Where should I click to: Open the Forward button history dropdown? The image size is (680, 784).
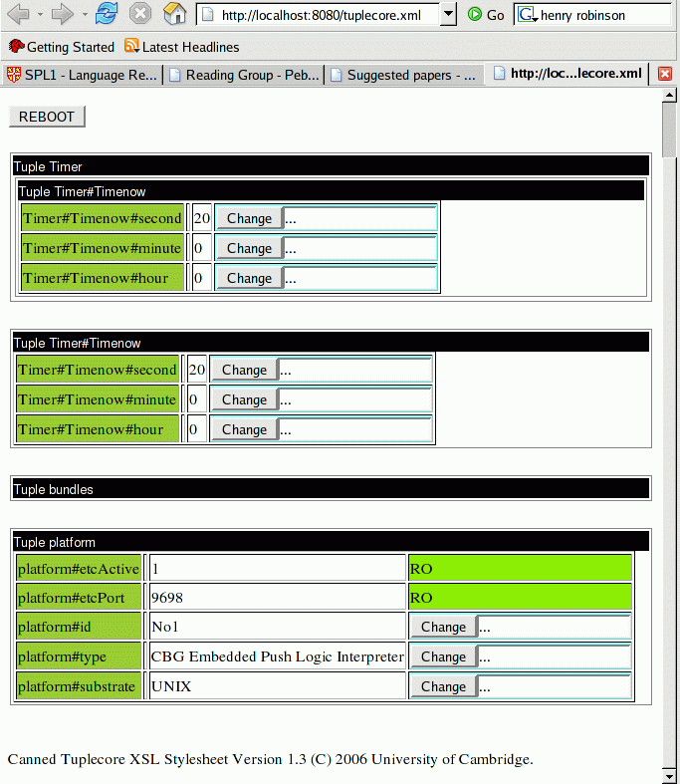tap(85, 15)
